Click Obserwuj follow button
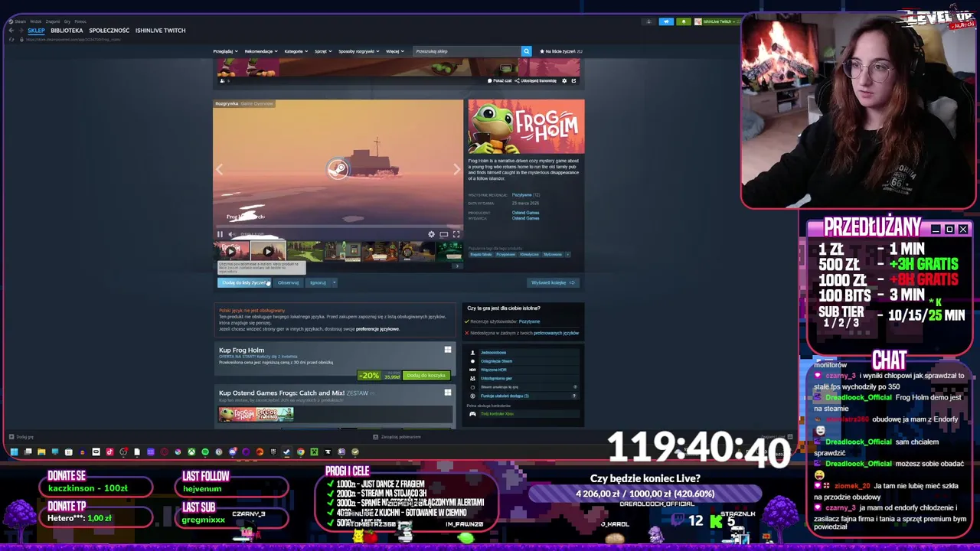This screenshot has width=980, height=551. pos(288,282)
